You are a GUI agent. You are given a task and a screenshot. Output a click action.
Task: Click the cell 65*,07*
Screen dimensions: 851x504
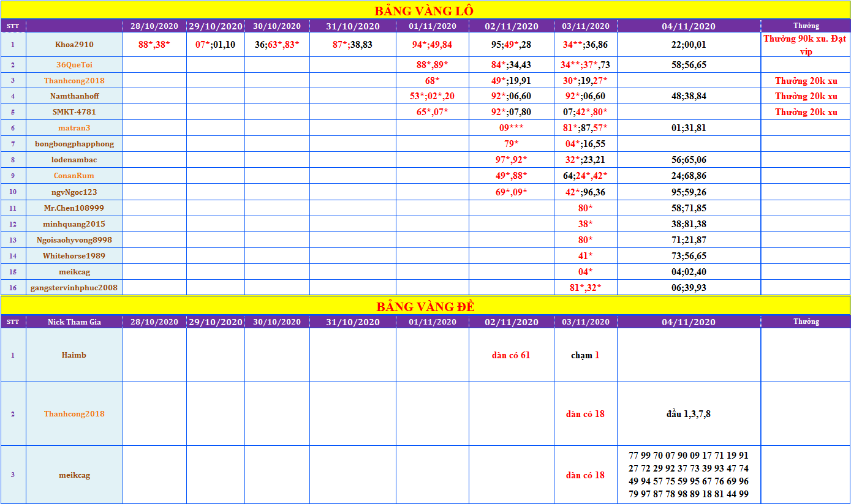(433, 112)
